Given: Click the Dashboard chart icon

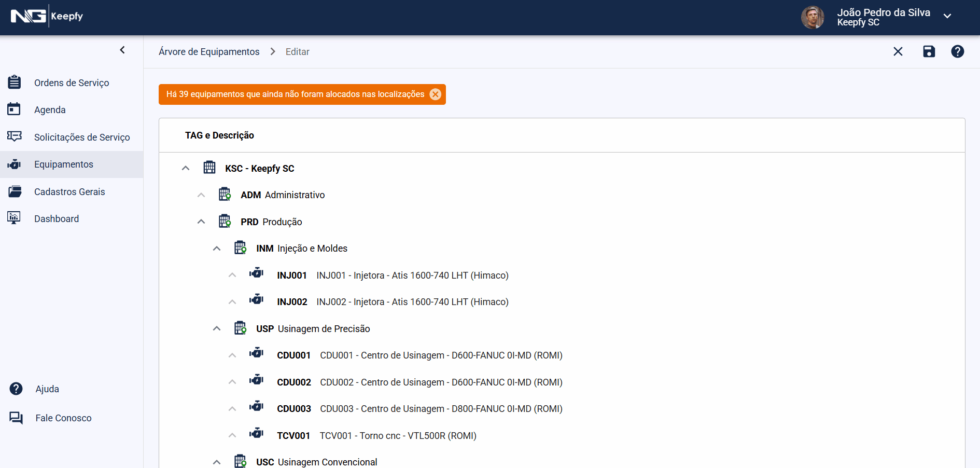Looking at the screenshot, I should click(x=15, y=218).
